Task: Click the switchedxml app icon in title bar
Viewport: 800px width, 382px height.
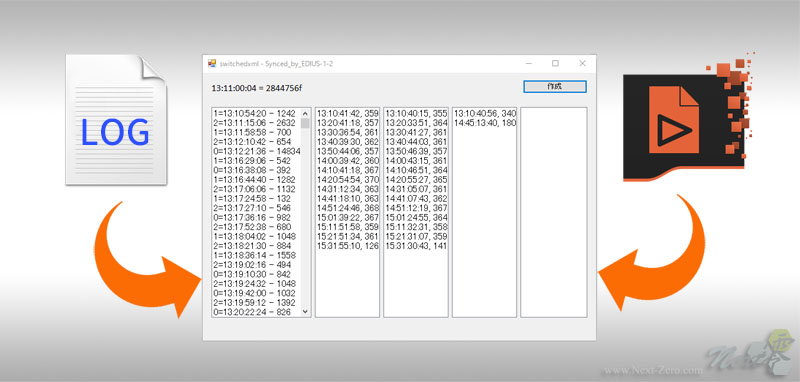Action: [x=212, y=63]
